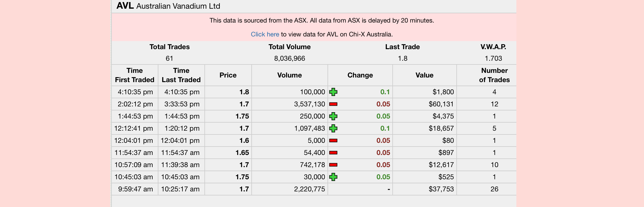
Task: Click the 'Total Trades' header
Action: pos(170,47)
